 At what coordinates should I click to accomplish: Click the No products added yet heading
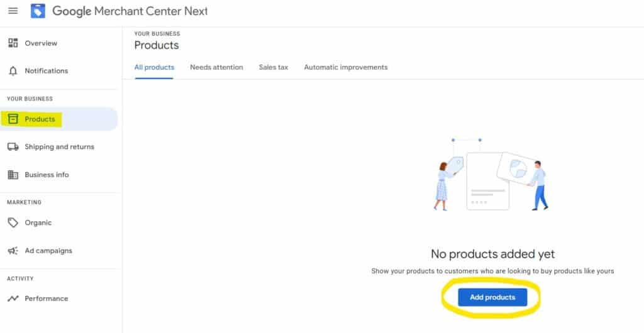pos(493,254)
